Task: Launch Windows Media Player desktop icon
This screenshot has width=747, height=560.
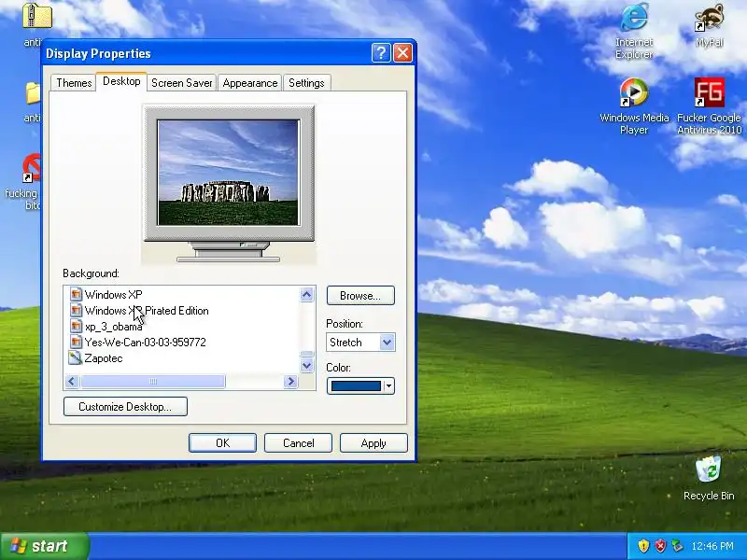Action: [x=634, y=92]
